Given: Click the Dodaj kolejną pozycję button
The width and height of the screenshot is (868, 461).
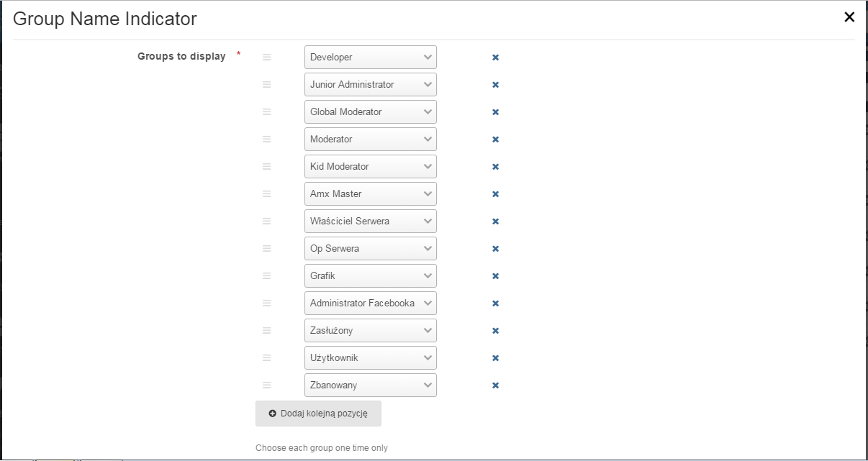Looking at the screenshot, I should (318, 414).
